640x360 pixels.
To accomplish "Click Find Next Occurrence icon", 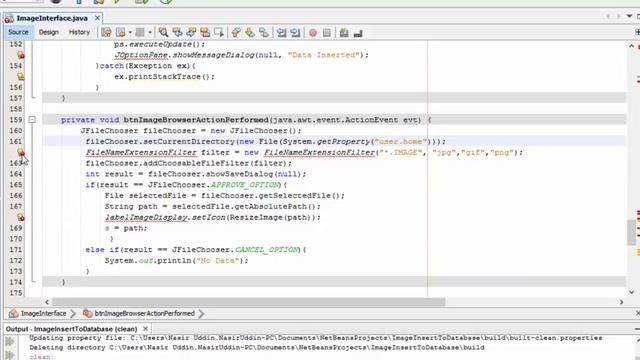I will 191,32.
